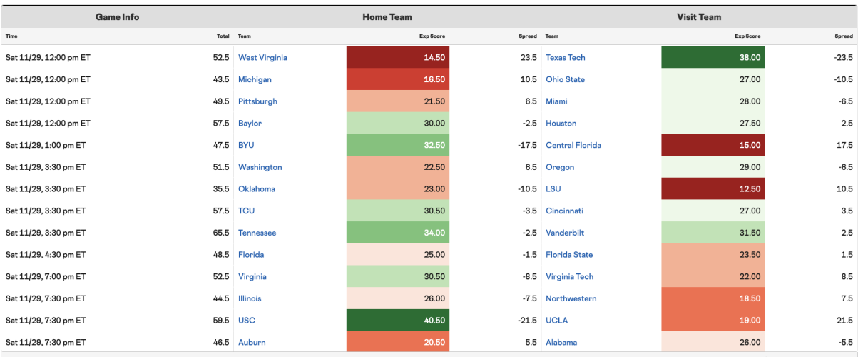Open the Florida home team link
Image resolution: width=868 pixels, height=357 pixels.
tap(251, 255)
